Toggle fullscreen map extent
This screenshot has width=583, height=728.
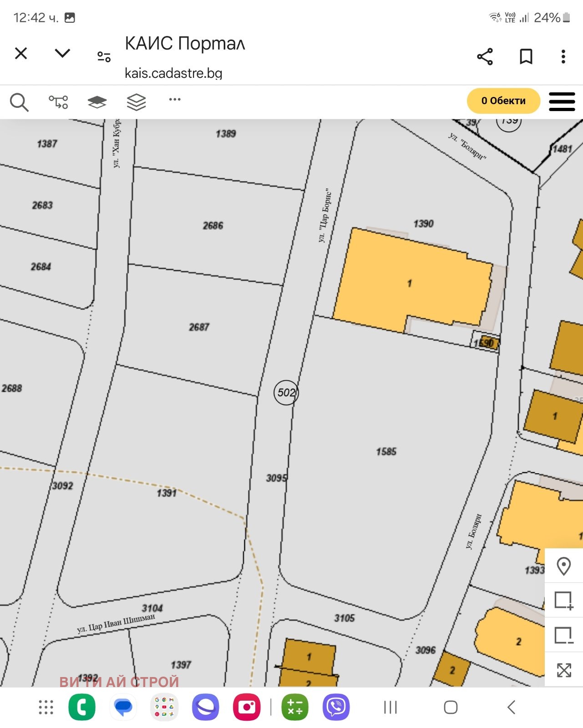pos(563,670)
